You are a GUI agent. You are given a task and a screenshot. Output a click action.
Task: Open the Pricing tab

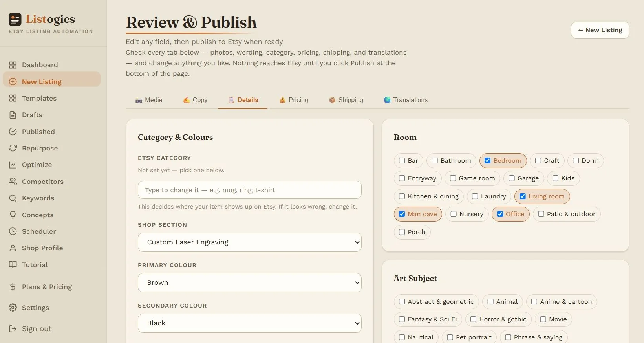(294, 100)
